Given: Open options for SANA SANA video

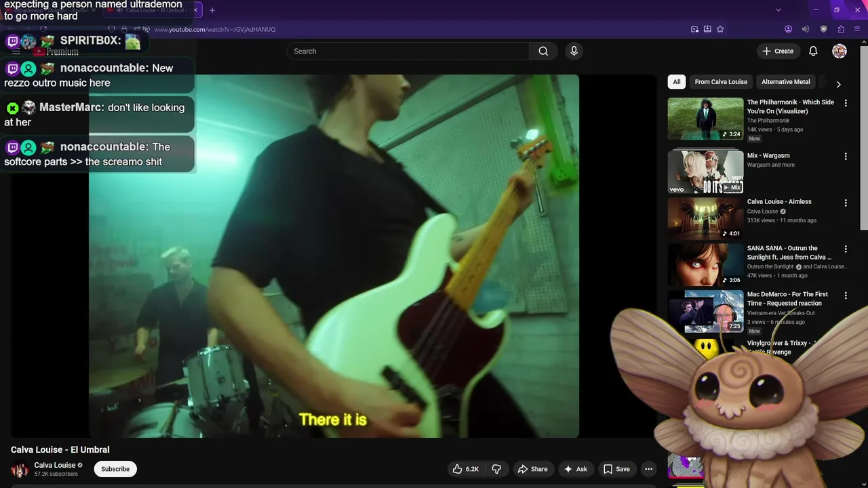Looking at the screenshot, I should point(845,249).
